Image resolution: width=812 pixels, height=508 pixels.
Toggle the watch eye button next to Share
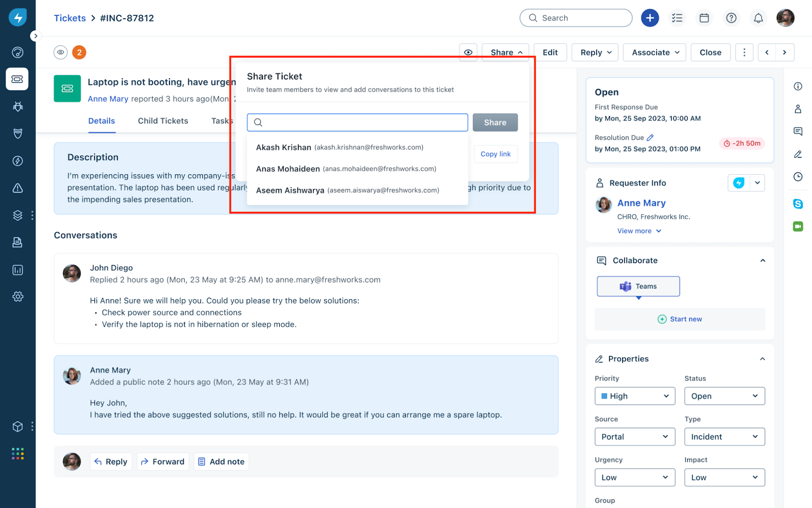coord(468,52)
